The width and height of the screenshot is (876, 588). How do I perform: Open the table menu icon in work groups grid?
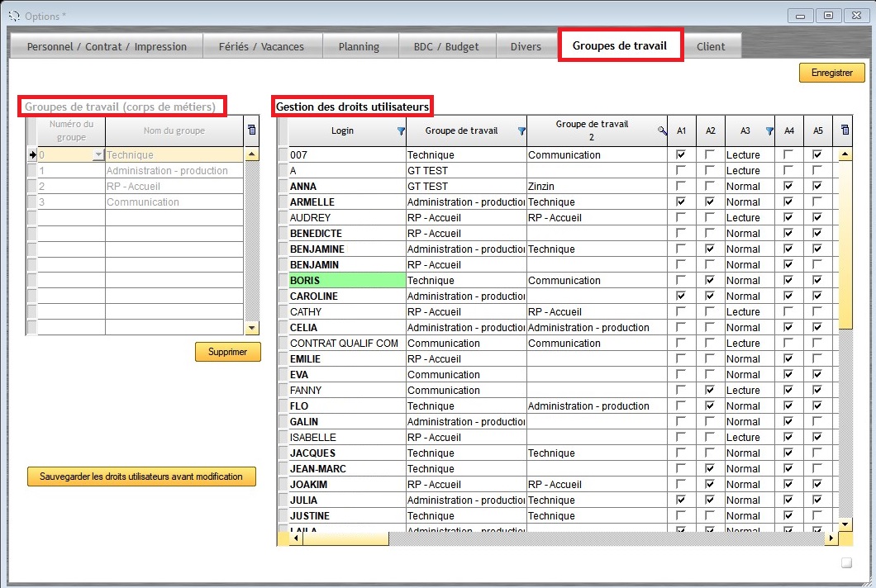252,130
